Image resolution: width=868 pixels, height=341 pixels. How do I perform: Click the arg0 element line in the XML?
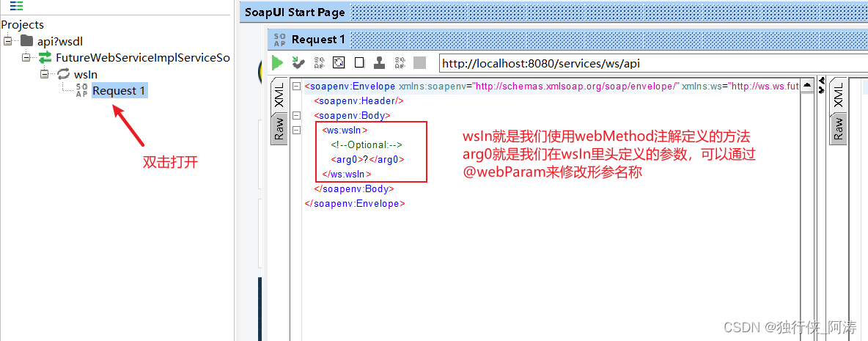[x=367, y=159]
